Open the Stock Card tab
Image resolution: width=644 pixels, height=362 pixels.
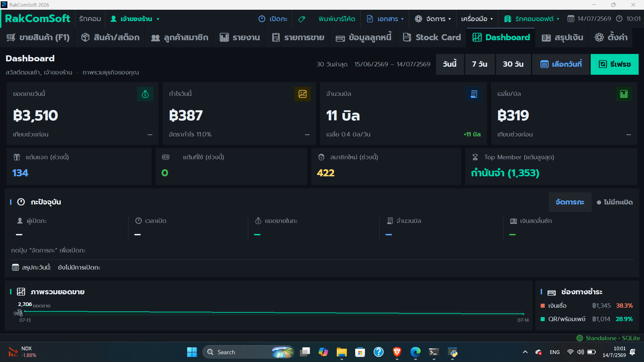point(432,38)
